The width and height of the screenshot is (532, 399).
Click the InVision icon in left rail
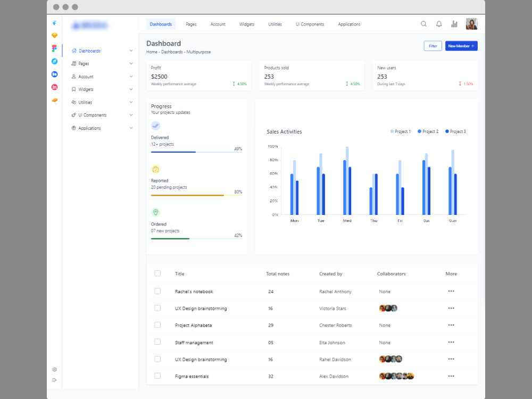[54, 87]
